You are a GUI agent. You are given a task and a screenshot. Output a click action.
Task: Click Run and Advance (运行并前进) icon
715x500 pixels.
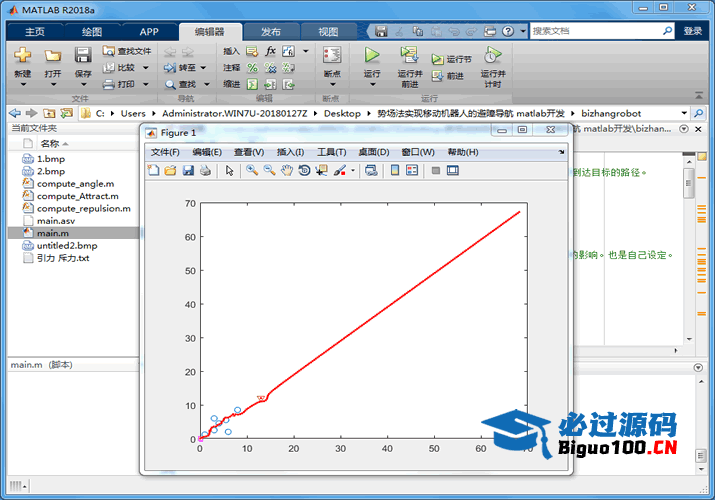pos(409,55)
